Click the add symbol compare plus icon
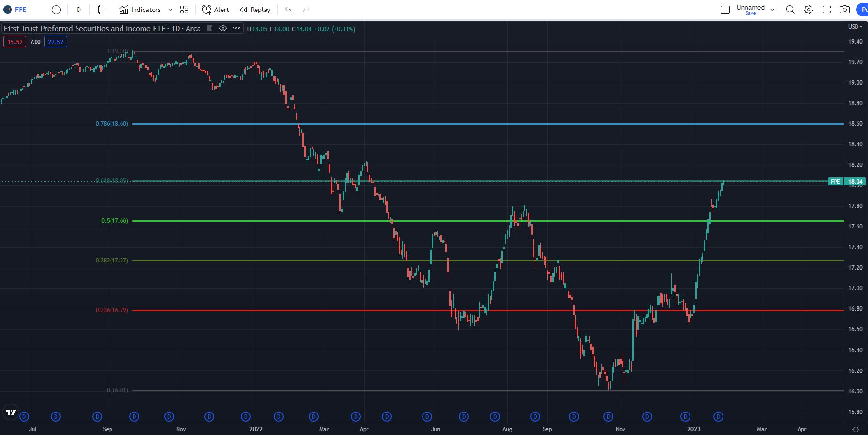This screenshot has width=868, height=435. pyautogui.click(x=56, y=10)
